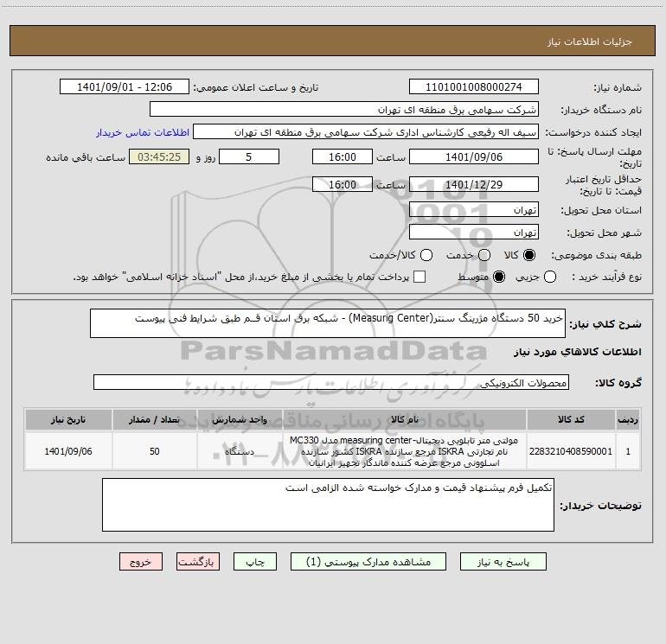Click the چاپ print button

(x=255, y=562)
